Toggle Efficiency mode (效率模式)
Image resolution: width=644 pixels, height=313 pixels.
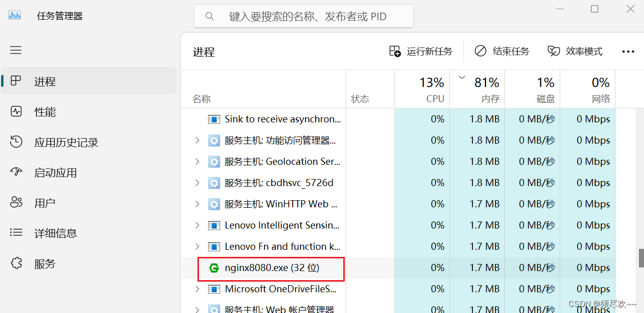[x=575, y=51]
